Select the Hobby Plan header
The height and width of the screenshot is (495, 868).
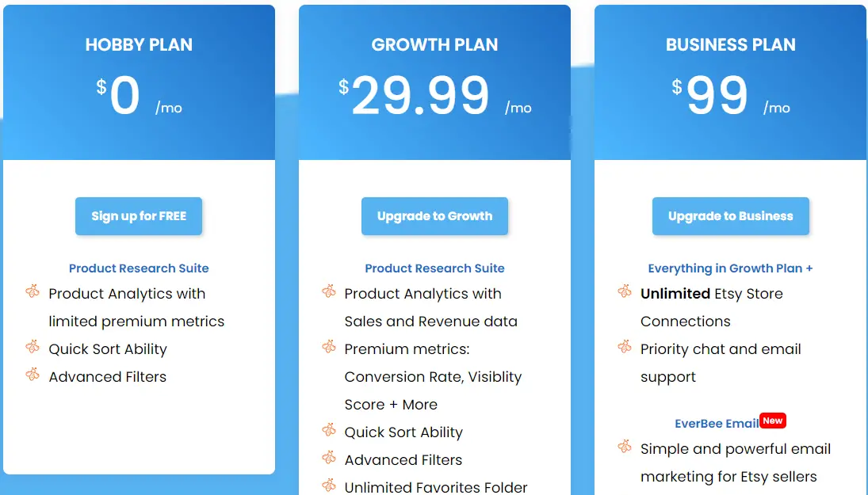click(139, 44)
